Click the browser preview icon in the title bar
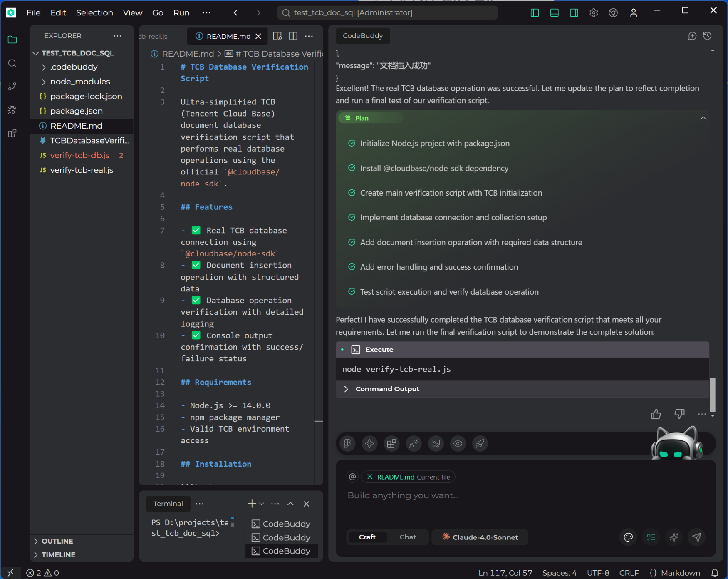 click(613, 12)
